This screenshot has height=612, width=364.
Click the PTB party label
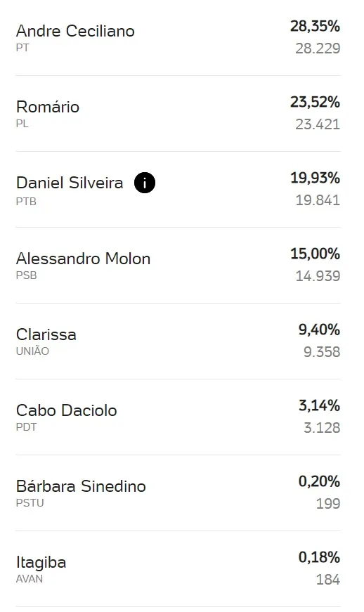tap(26, 202)
